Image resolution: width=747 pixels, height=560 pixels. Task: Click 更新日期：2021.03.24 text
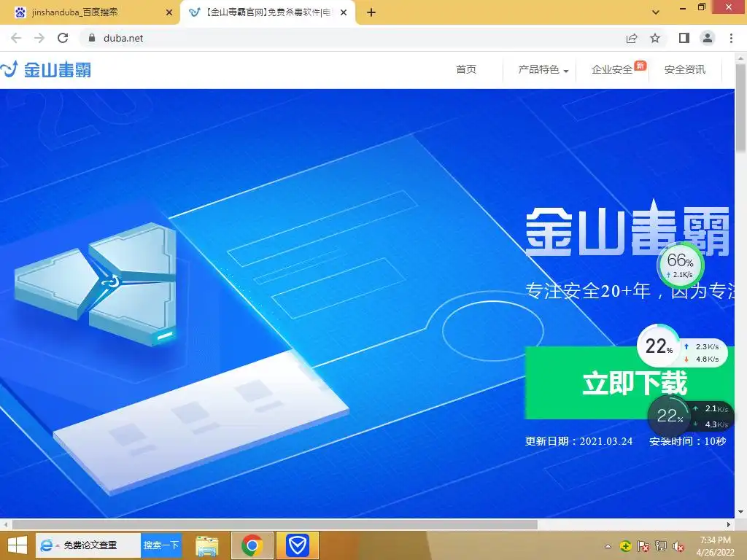pyautogui.click(x=578, y=441)
